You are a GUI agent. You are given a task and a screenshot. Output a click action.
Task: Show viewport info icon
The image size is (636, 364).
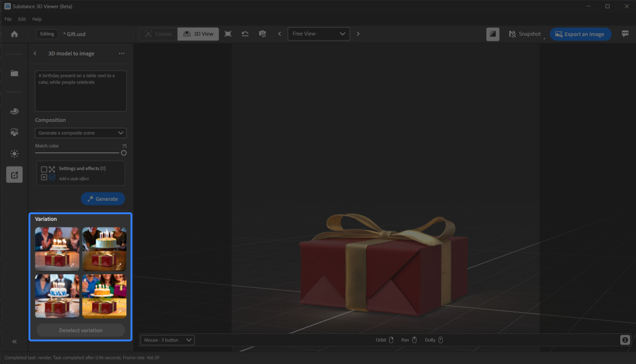625,340
